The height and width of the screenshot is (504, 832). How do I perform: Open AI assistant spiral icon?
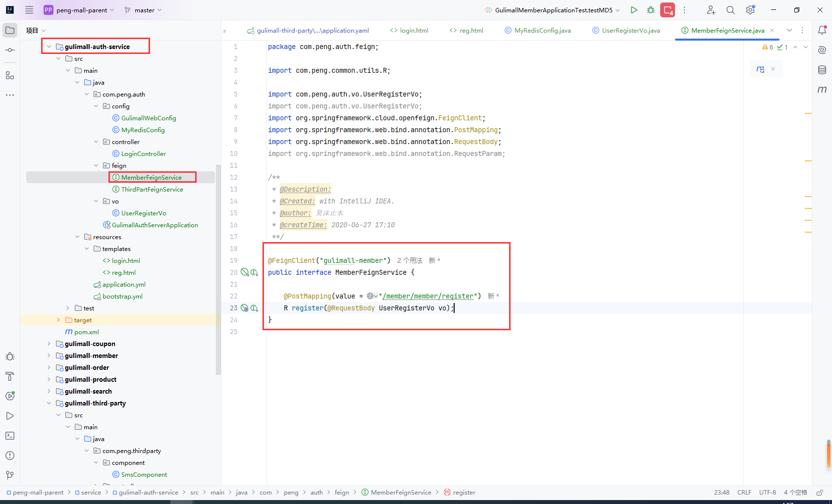point(822,50)
